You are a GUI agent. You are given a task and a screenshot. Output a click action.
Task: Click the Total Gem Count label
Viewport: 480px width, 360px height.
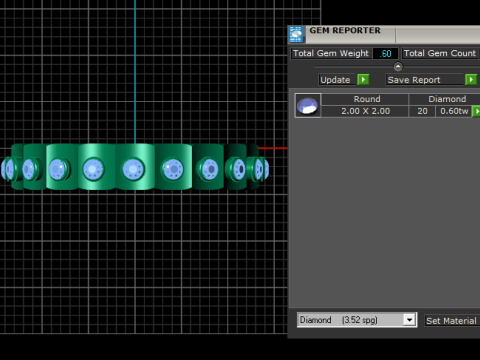(440, 53)
